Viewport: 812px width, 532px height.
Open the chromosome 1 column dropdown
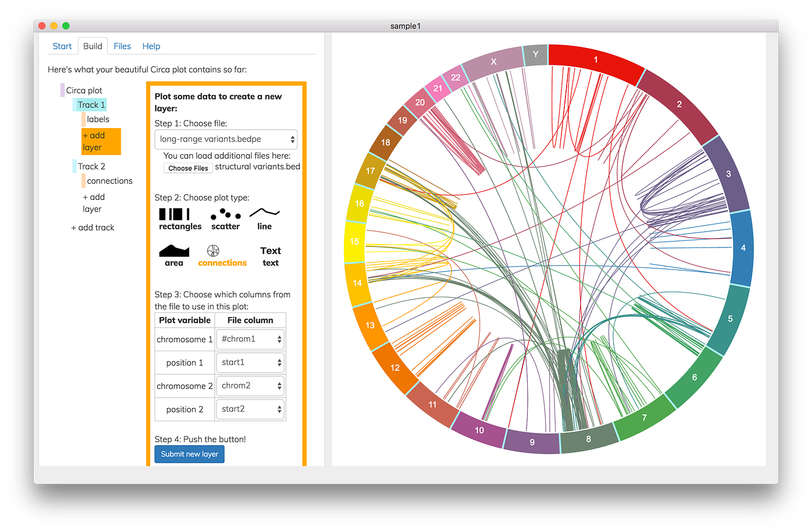[x=250, y=339]
